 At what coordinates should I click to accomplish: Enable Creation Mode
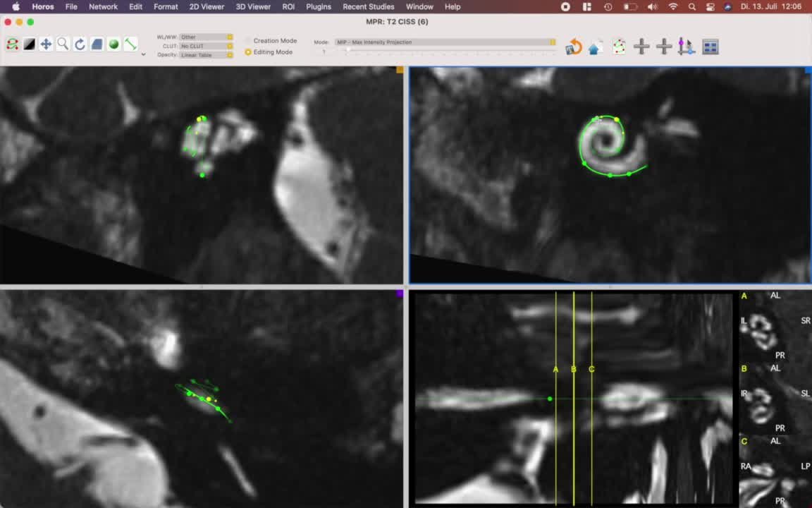(x=248, y=40)
